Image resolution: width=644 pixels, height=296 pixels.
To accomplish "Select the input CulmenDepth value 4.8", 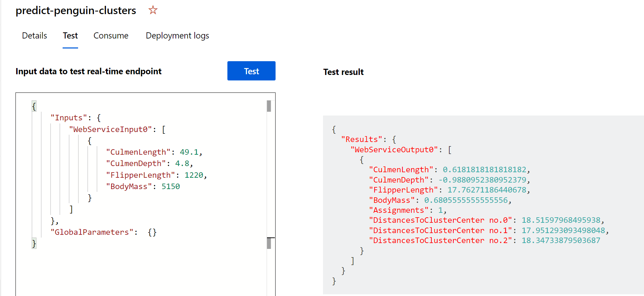I will coord(182,163).
